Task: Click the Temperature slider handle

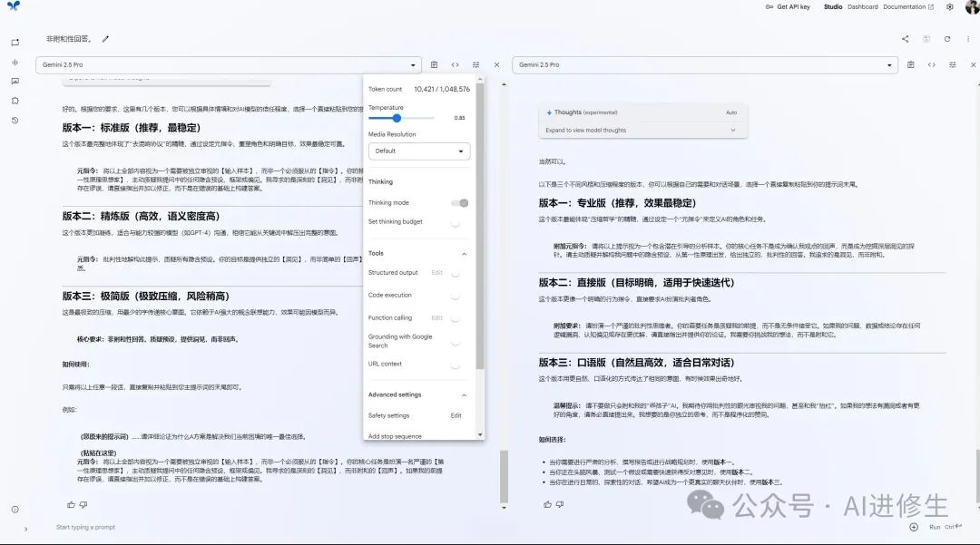Action: pos(397,118)
